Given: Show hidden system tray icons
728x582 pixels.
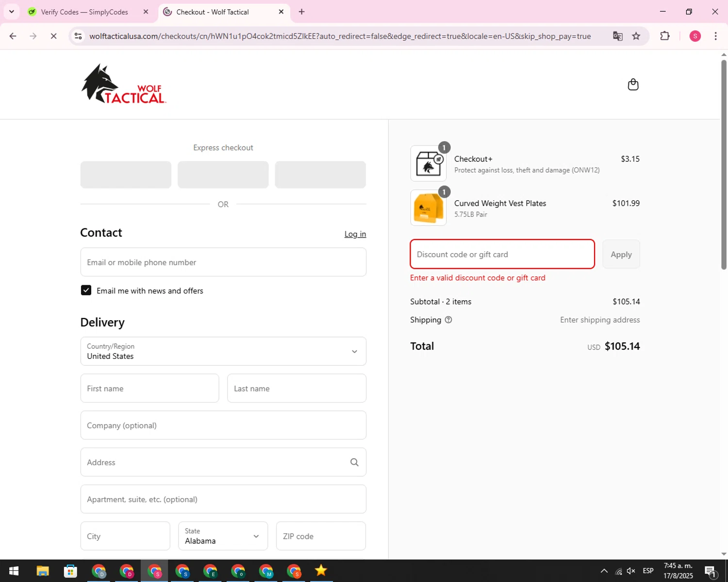Looking at the screenshot, I should (x=604, y=571).
